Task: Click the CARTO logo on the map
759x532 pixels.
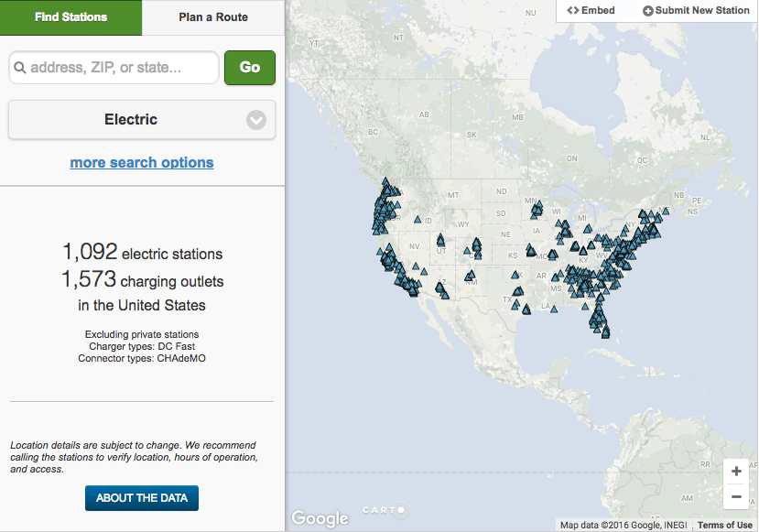Action: (x=385, y=510)
